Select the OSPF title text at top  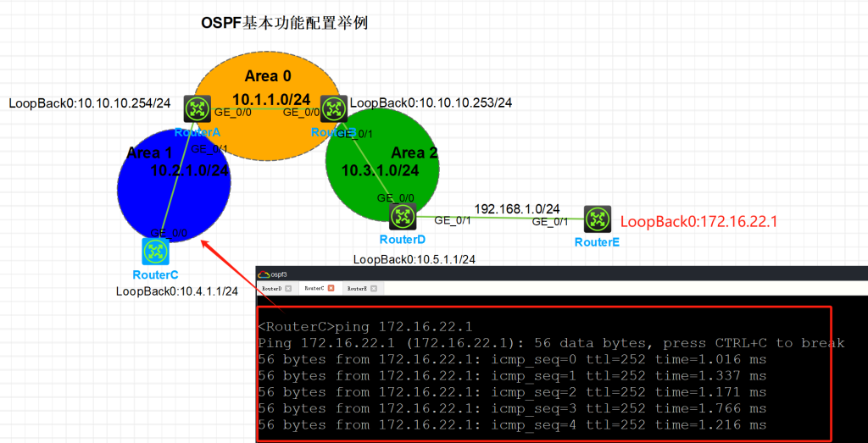pyautogui.click(x=284, y=23)
